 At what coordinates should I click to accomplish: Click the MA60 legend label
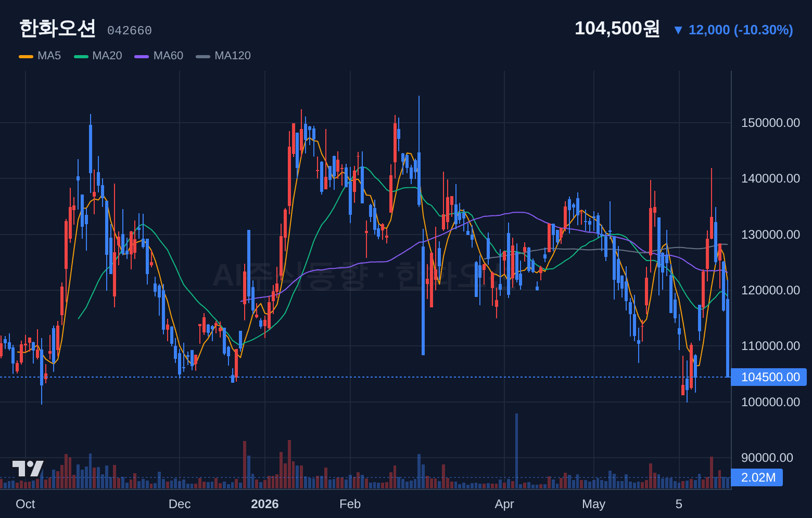coord(168,56)
